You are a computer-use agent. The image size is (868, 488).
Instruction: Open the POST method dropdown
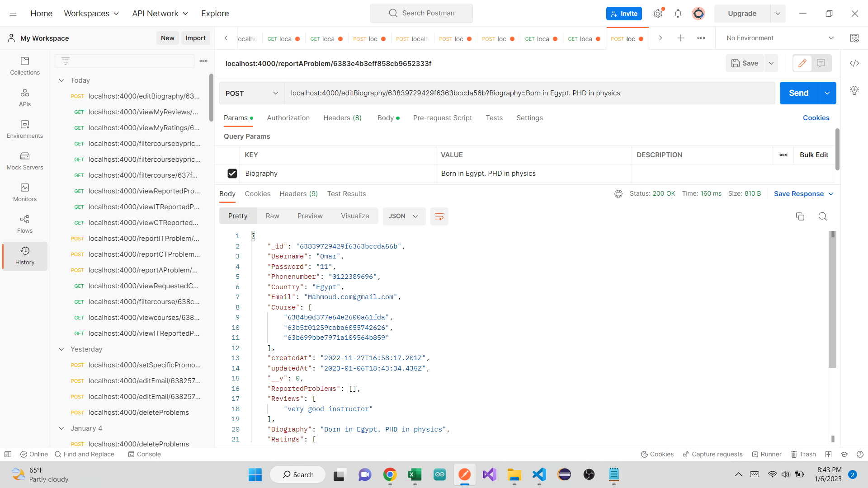[252, 93]
